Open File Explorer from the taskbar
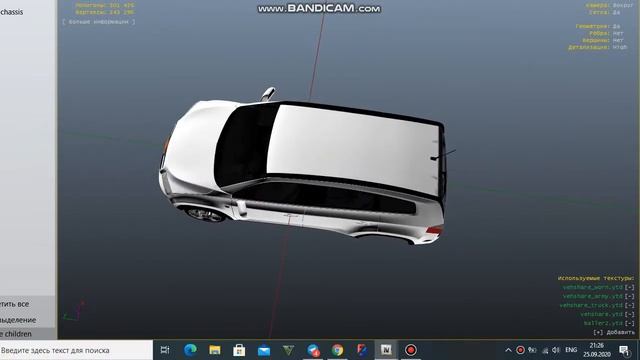This screenshot has width=640, height=360. coord(215,350)
